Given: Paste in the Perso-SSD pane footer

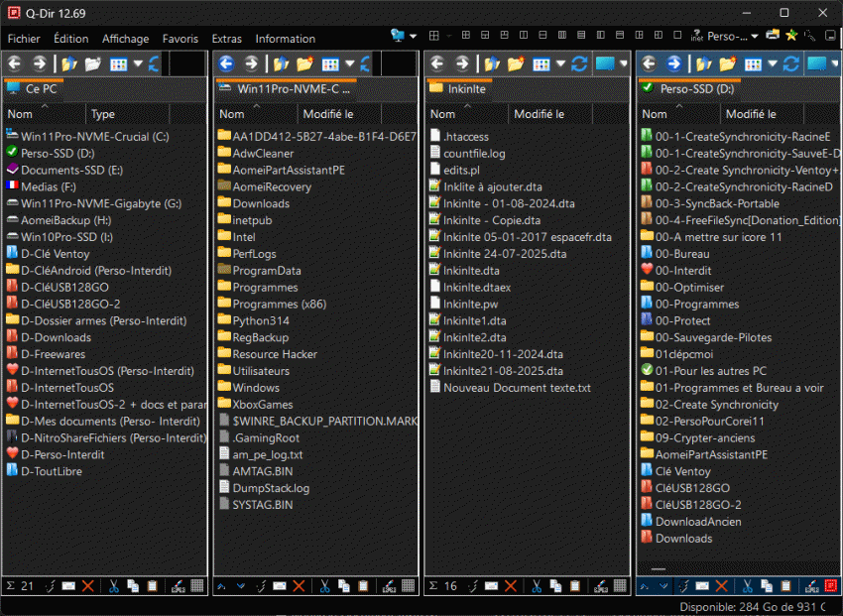Looking at the screenshot, I should [786, 586].
